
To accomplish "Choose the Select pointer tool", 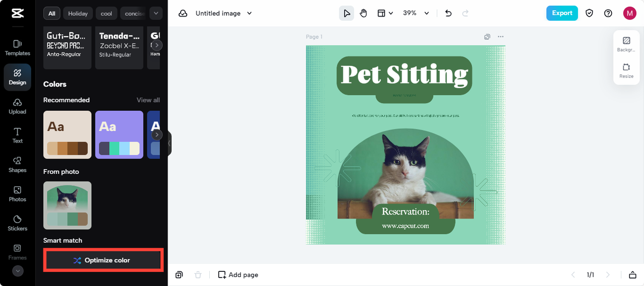I will (347, 13).
